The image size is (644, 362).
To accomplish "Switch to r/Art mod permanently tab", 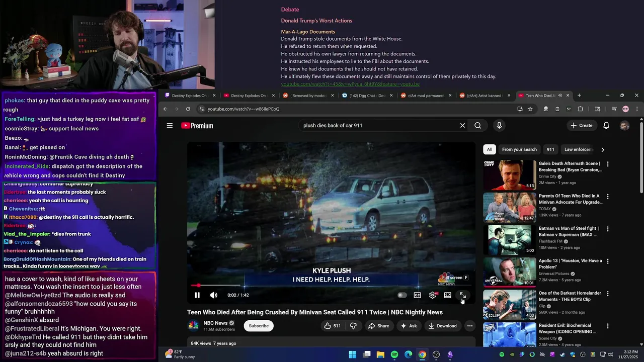I will (426, 96).
